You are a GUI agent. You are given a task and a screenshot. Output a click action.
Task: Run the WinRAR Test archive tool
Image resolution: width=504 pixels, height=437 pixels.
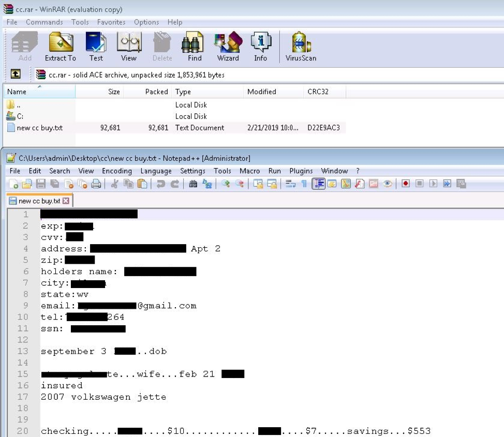[x=96, y=47]
